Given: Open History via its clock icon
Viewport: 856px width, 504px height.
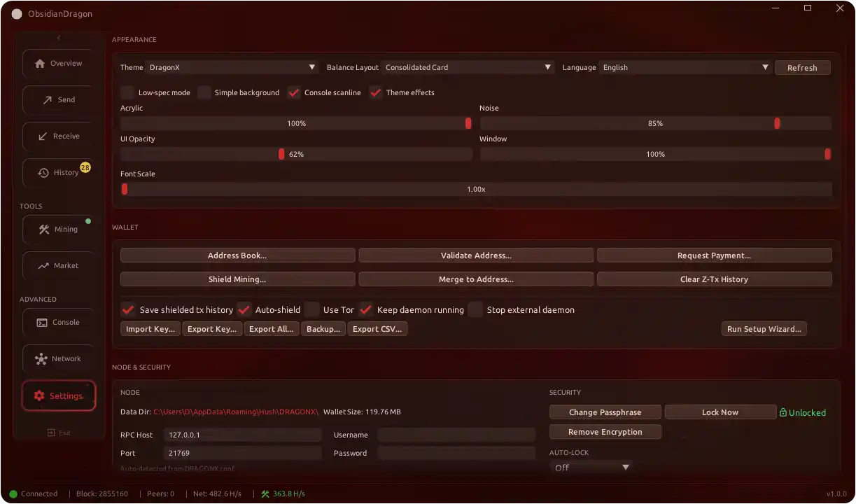Looking at the screenshot, I should [x=43, y=172].
